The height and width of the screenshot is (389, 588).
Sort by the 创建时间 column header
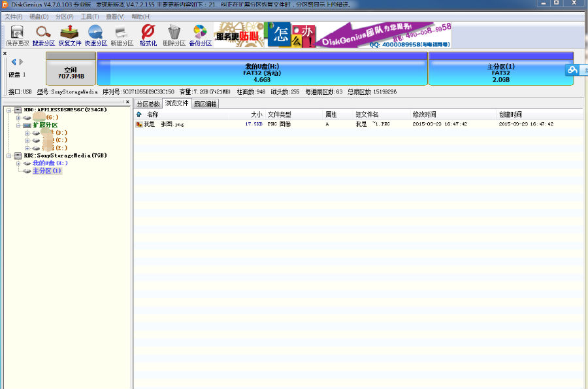click(x=510, y=114)
